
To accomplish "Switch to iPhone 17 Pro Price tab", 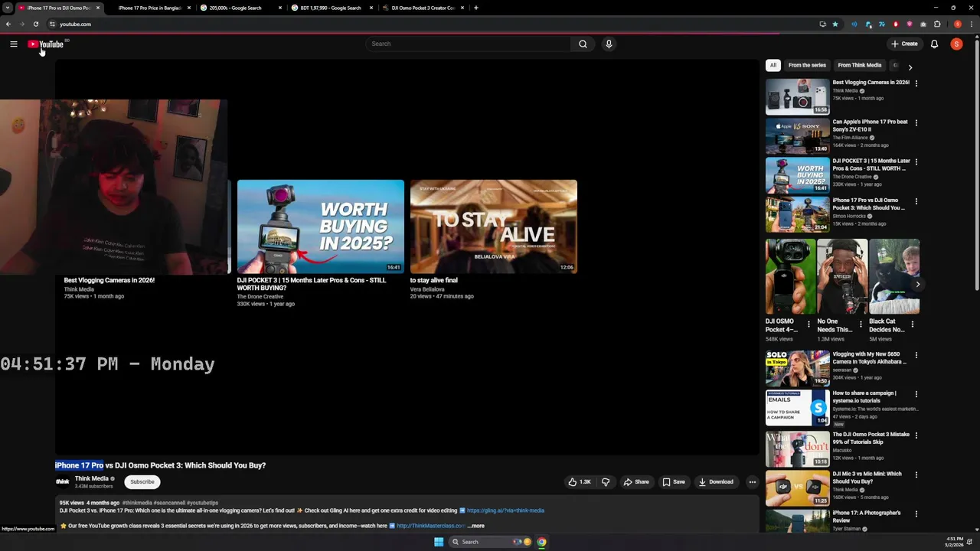I will click(149, 8).
